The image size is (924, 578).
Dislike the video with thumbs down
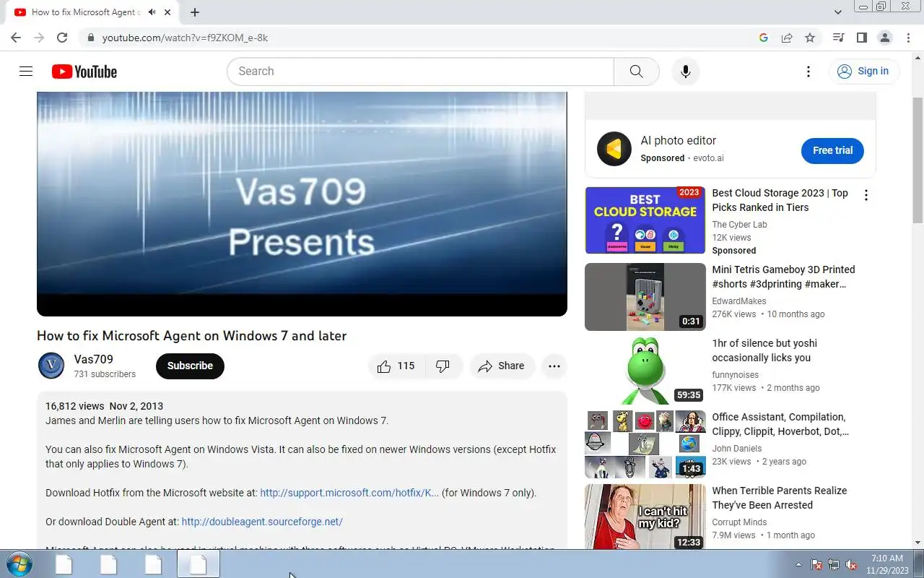point(443,366)
